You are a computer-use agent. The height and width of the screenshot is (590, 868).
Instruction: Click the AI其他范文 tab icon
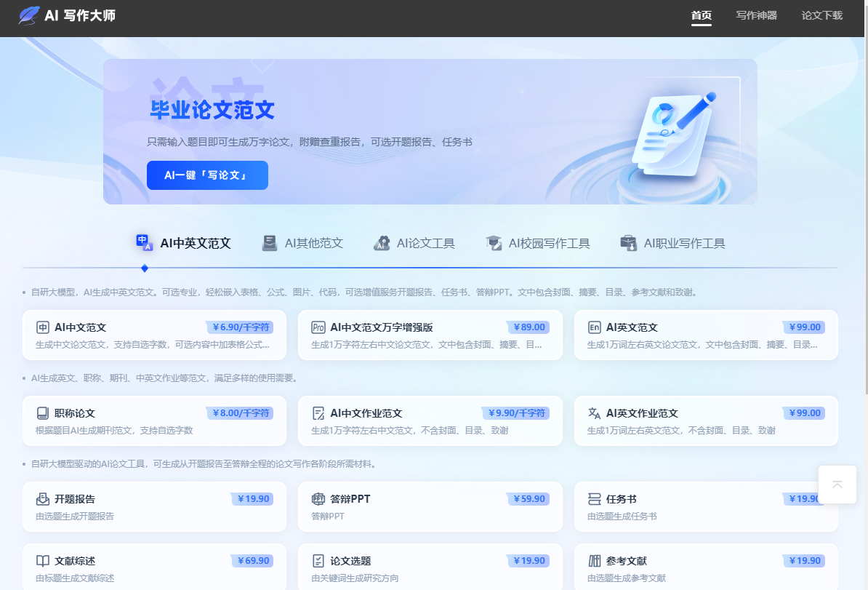click(269, 243)
